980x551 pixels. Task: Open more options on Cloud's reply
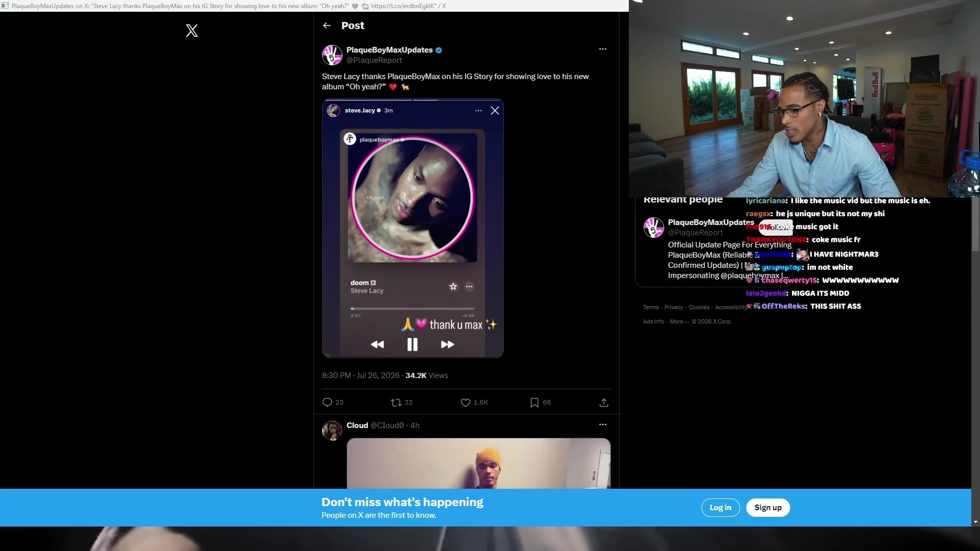(603, 424)
